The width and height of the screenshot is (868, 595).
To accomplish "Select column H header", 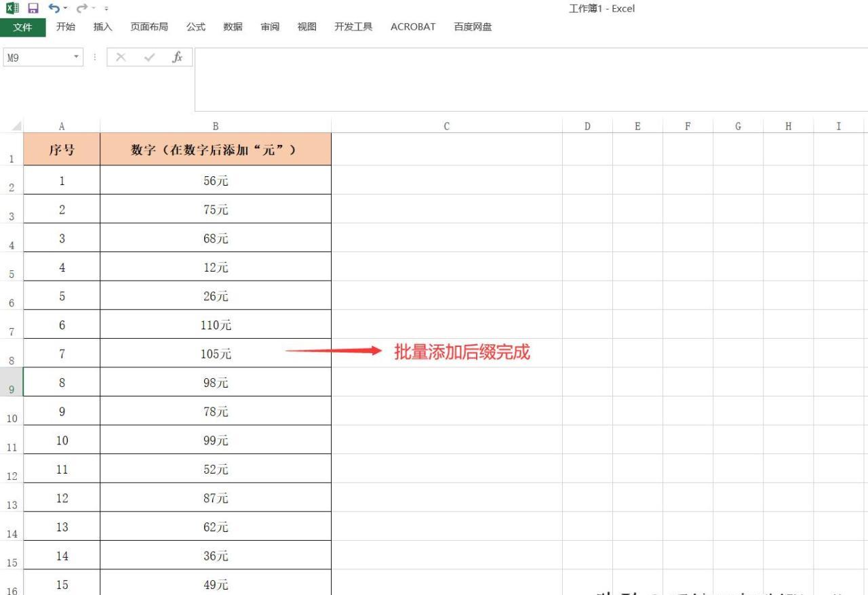I will coord(788,126).
